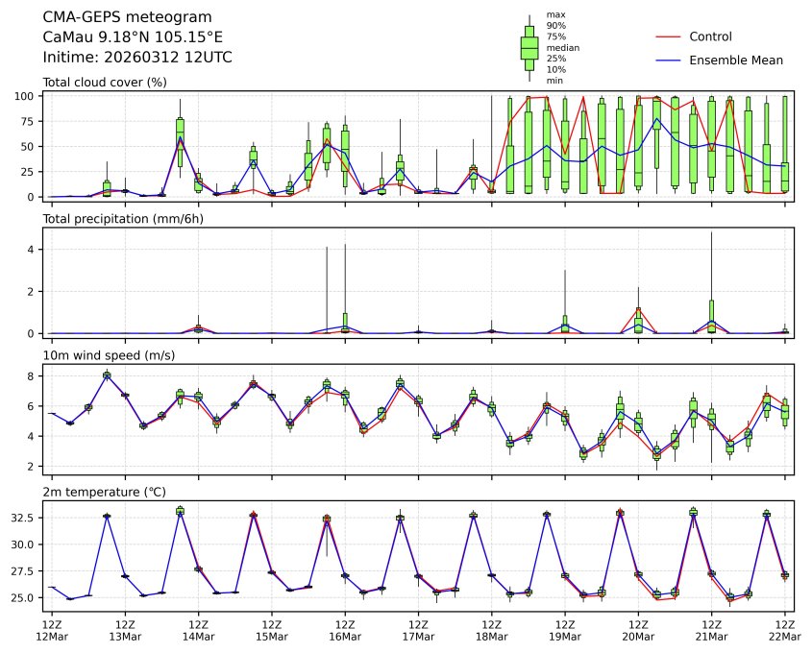Click the CaMau coordinates text line
Screen dimensions: 812x653
click(x=133, y=37)
